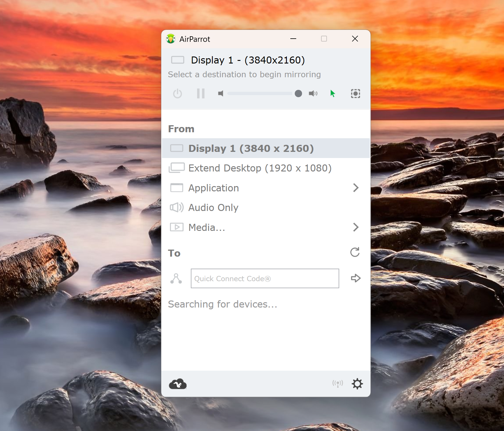Open the Media... source option

(x=266, y=227)
